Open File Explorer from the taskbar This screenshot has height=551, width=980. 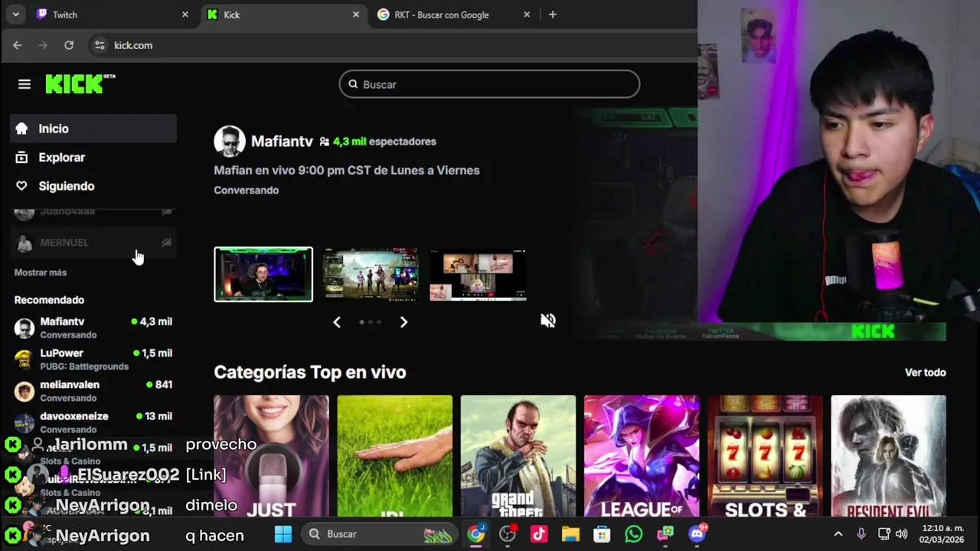click(x=570, y=534)
